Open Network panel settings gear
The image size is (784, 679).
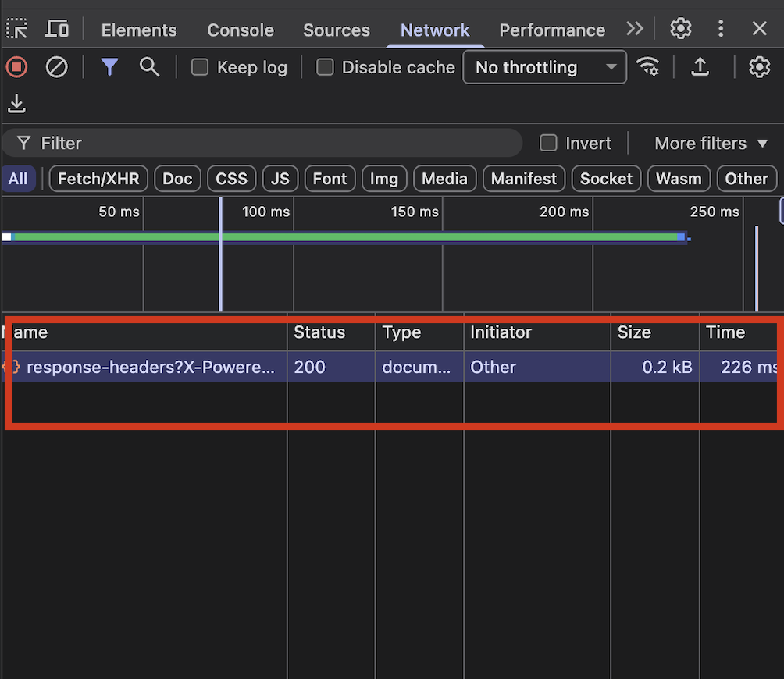(759, 67)
